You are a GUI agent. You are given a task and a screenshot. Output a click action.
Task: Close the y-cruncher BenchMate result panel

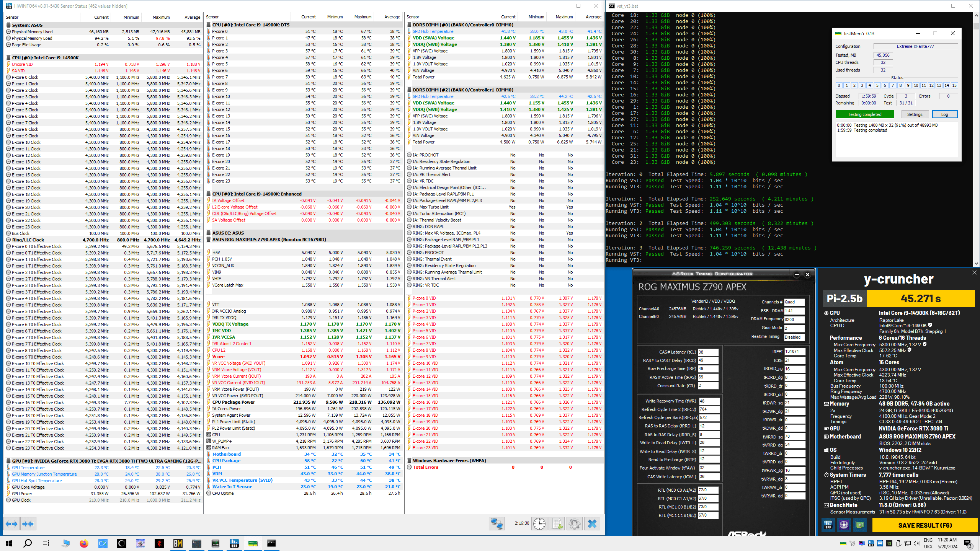pos(974,272)
